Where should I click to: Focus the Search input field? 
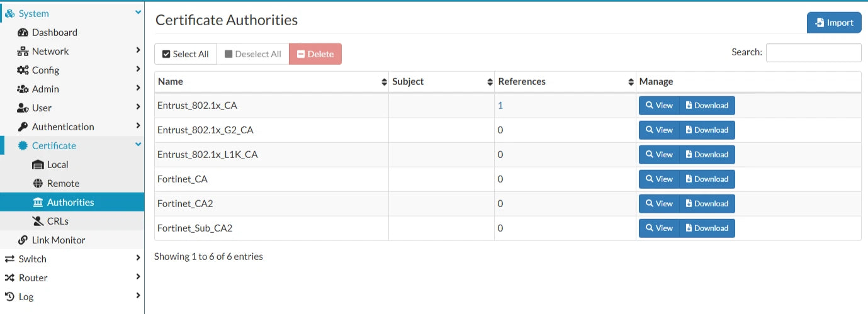tap(813, 53)
